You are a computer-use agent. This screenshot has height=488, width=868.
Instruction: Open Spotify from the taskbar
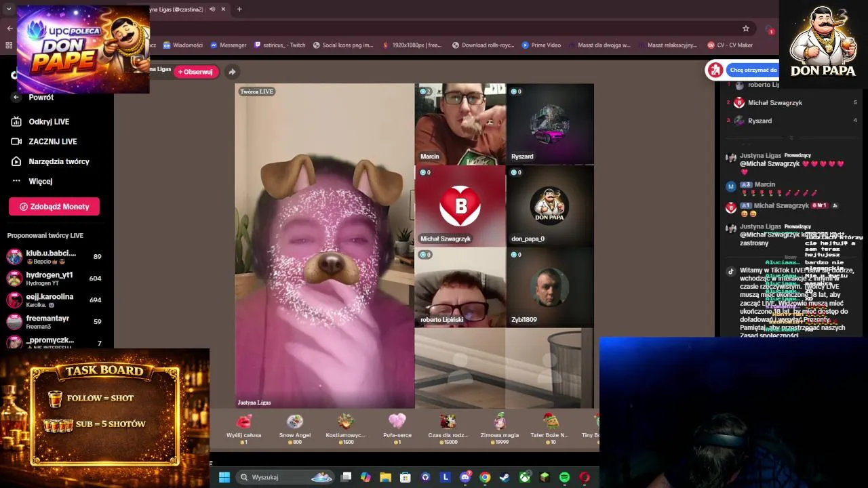click(x=564, y=477)
